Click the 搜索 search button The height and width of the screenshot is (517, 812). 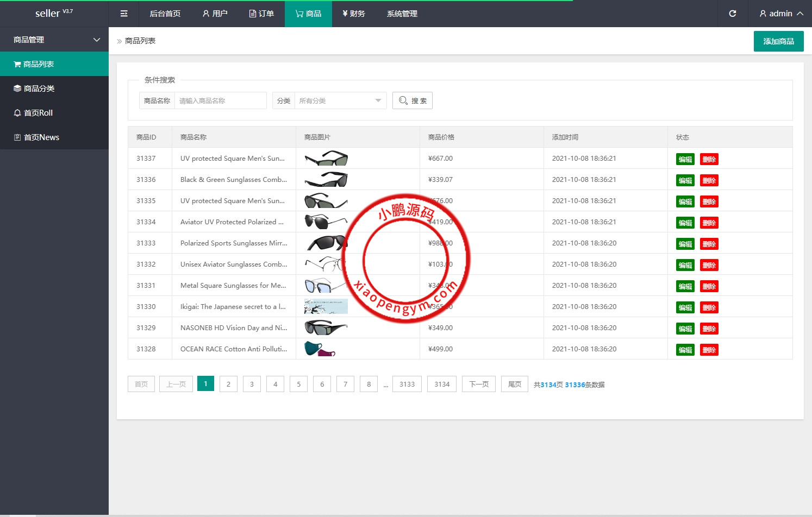pyautogui.click(x=413, y=100)
